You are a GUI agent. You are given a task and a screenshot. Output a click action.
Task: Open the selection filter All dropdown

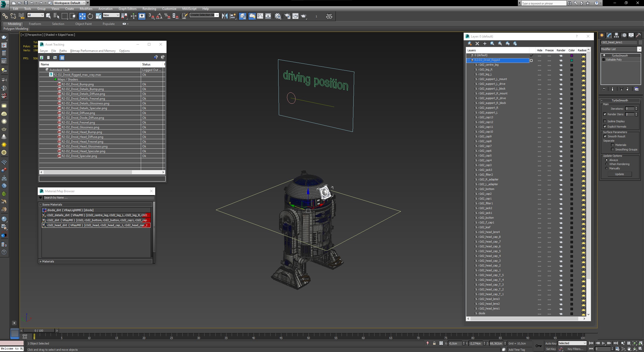(35, 15)
